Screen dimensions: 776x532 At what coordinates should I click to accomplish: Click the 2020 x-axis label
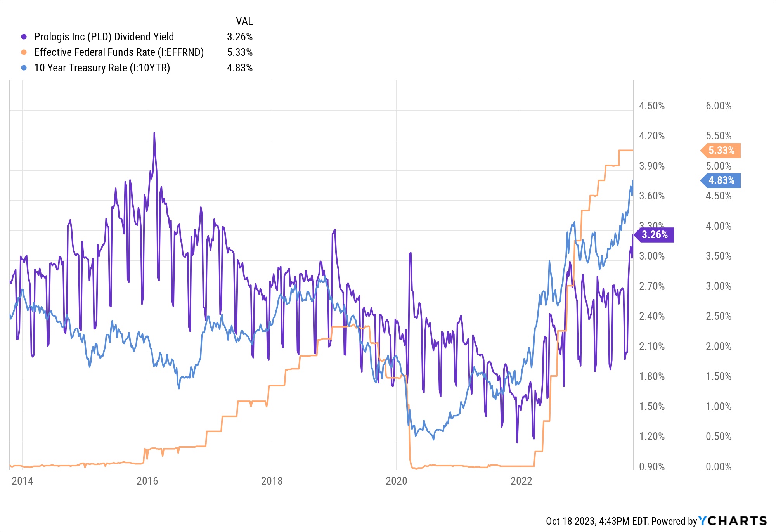(397, 481)
